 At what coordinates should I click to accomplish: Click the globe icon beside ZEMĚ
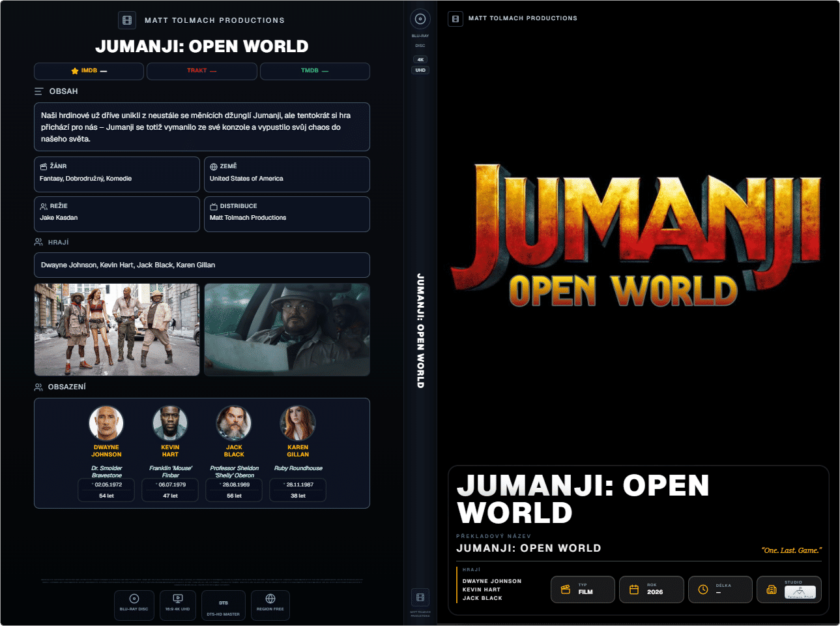tap(214, 166)
